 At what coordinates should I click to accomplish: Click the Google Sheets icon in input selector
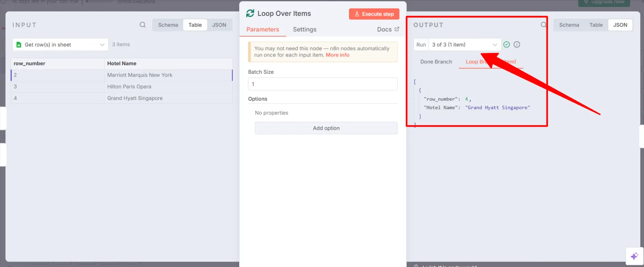pyautogui.click(x=19, y=45)
